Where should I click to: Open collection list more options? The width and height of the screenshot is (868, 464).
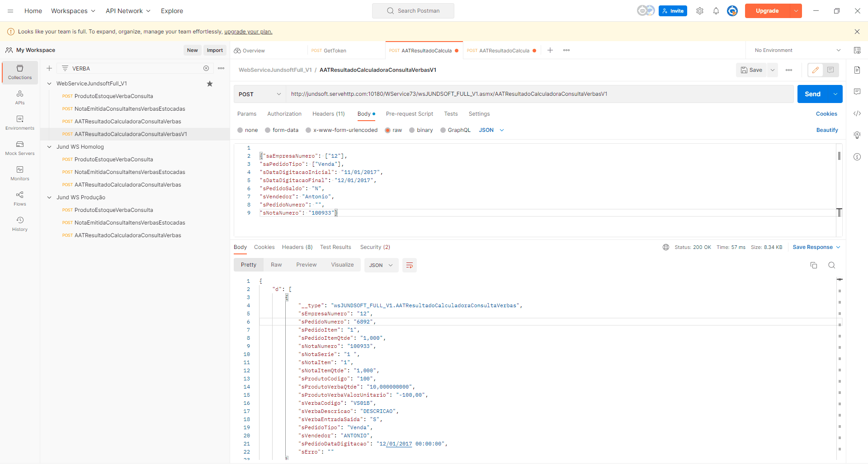[221, 68]
